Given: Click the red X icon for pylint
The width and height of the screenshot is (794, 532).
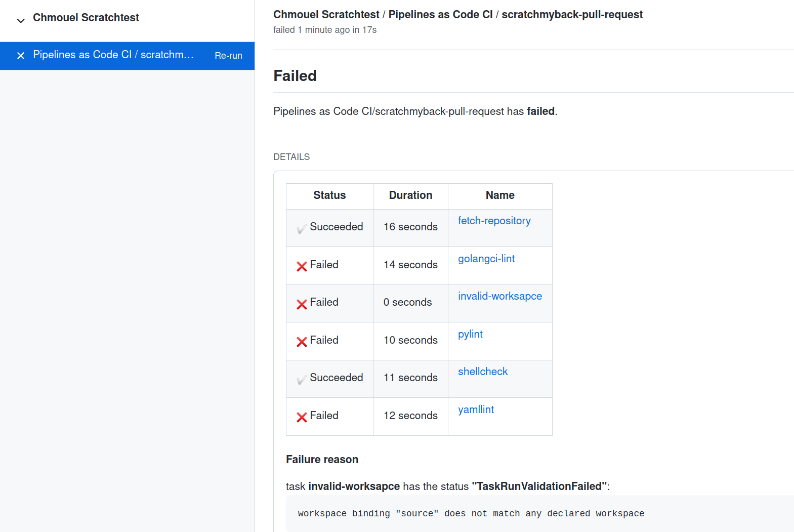Looking at the screenshot, I should (x=302, y=342).
